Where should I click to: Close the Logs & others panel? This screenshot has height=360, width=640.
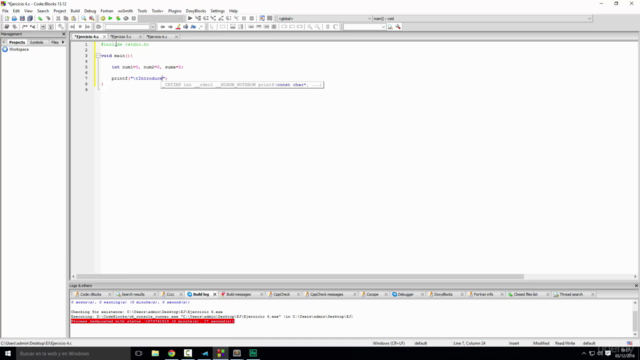[x=636, y=286]
